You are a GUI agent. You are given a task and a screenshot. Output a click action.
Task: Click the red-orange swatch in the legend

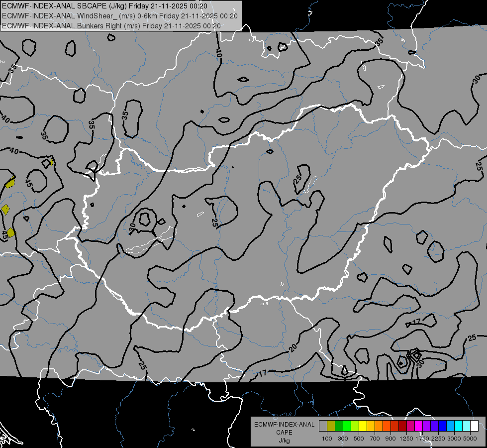[x=387, y=426]
